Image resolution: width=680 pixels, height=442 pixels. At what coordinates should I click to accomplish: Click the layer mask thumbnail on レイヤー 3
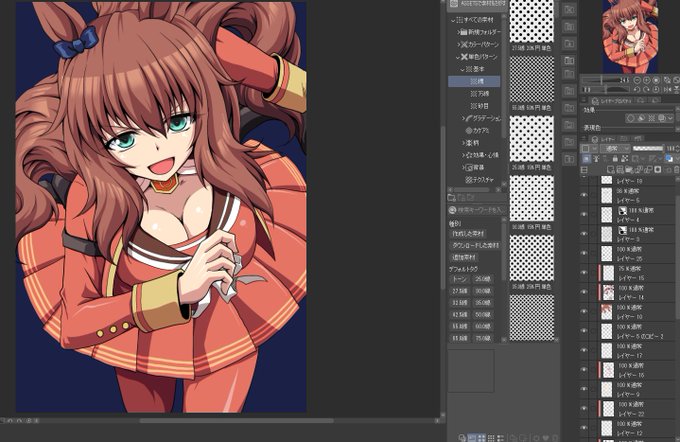pyautogui.click(x=623, y=230)
